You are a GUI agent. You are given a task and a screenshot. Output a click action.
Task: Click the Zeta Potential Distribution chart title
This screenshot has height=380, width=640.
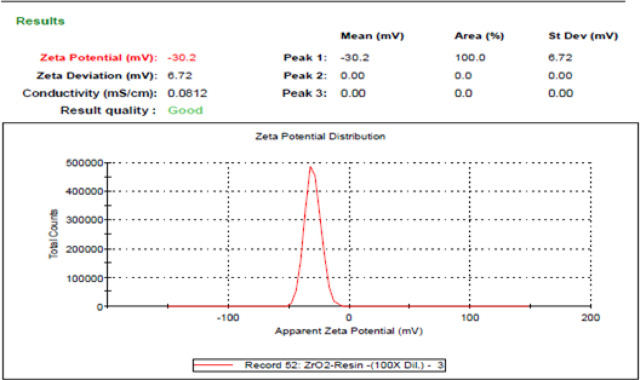coord(320,136)
